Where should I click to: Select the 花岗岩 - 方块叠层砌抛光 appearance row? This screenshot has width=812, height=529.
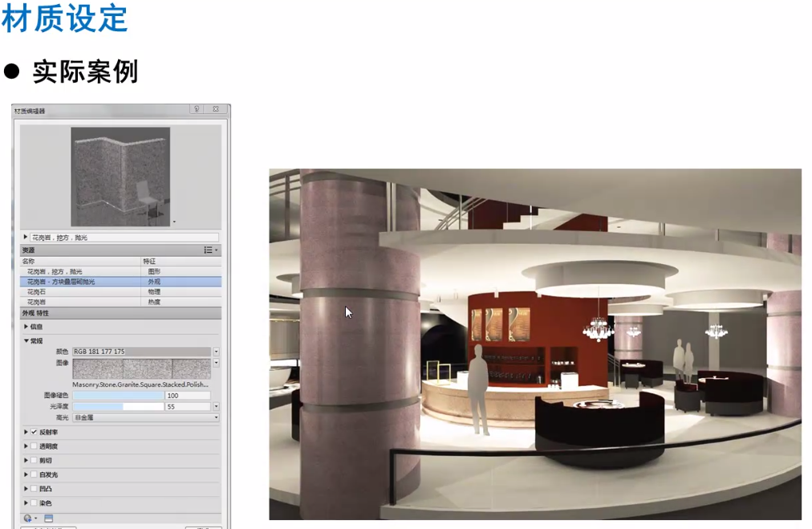click(80, 282)
